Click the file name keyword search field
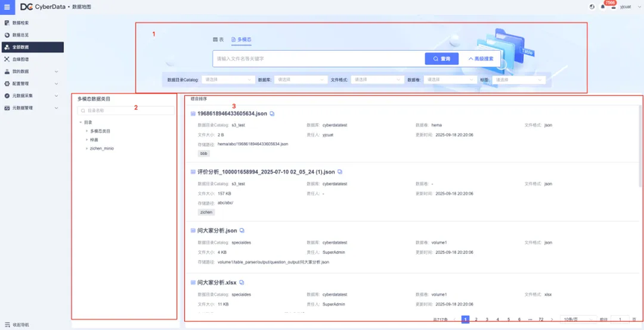Screen dimensions: 644x330 pyautogui.click(x=318, y=58)
